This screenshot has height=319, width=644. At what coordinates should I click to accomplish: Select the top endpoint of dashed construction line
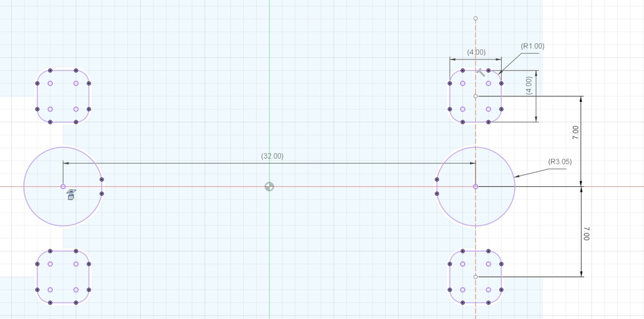pyautogui.click(x=475, y=18)
